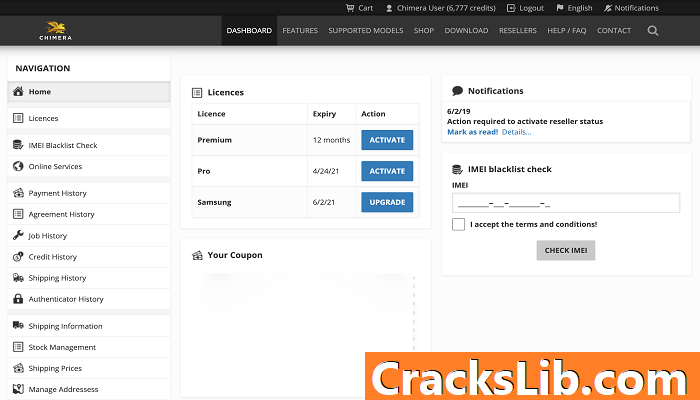Click the Job History wrench icon
The image size is (700, 400).
click(x=18, y=235)
